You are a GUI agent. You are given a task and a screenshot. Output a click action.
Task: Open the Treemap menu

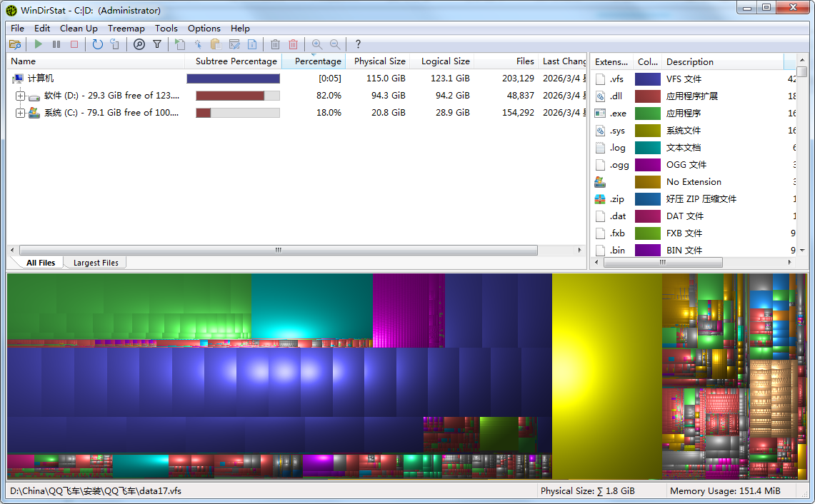click(x=126, y=29)
